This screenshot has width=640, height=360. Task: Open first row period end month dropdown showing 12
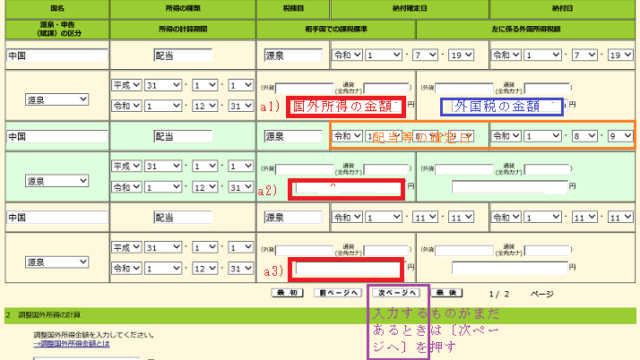coord(205,106)
